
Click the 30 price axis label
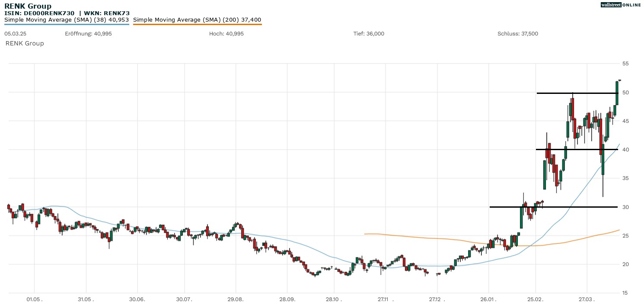tap(625, 207)
